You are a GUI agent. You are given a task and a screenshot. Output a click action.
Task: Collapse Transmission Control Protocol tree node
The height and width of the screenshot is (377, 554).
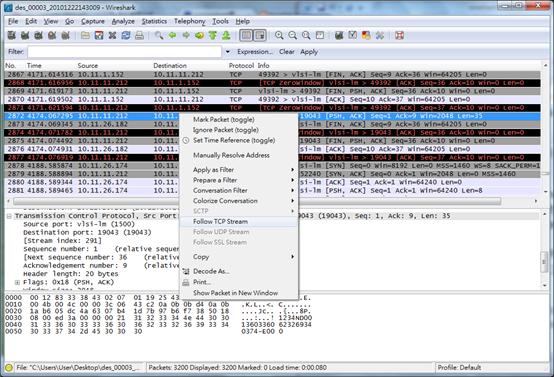click(x=9, y=216)
